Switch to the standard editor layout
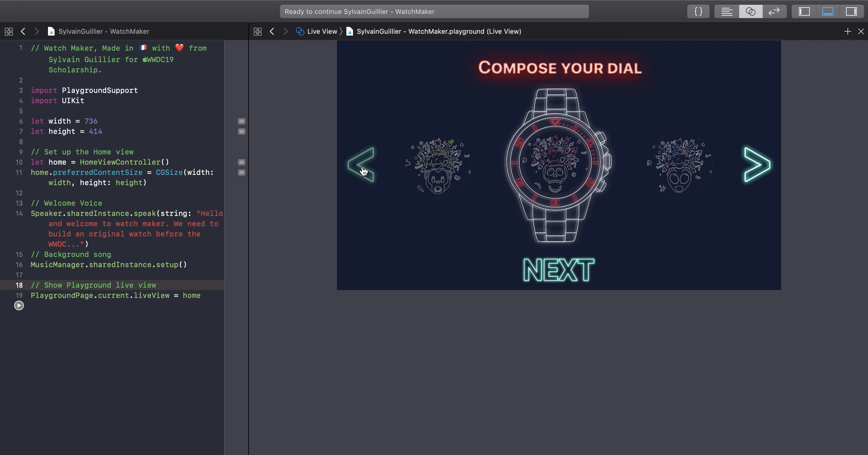Image resolution: width=868 pixels, height=455 pixels. tap(727, 11)
